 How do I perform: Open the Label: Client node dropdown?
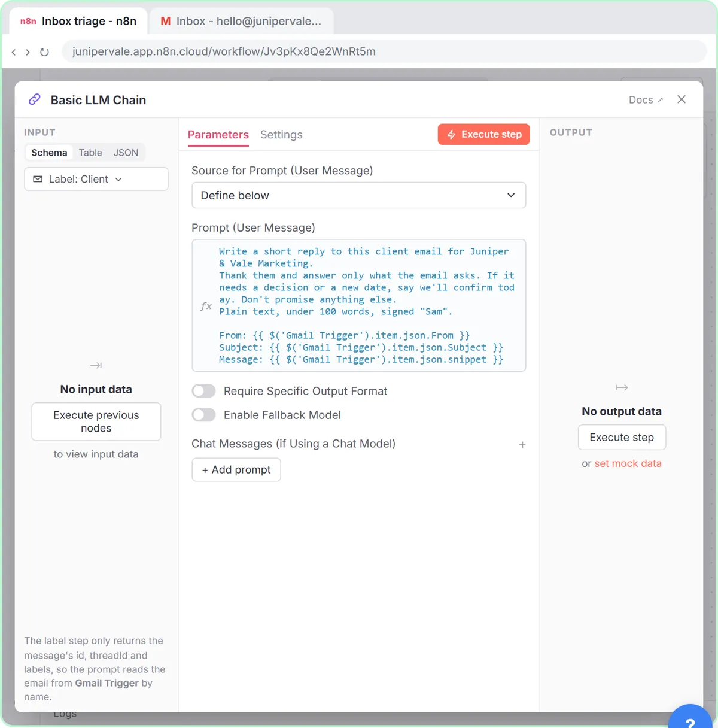pos(96,179)
